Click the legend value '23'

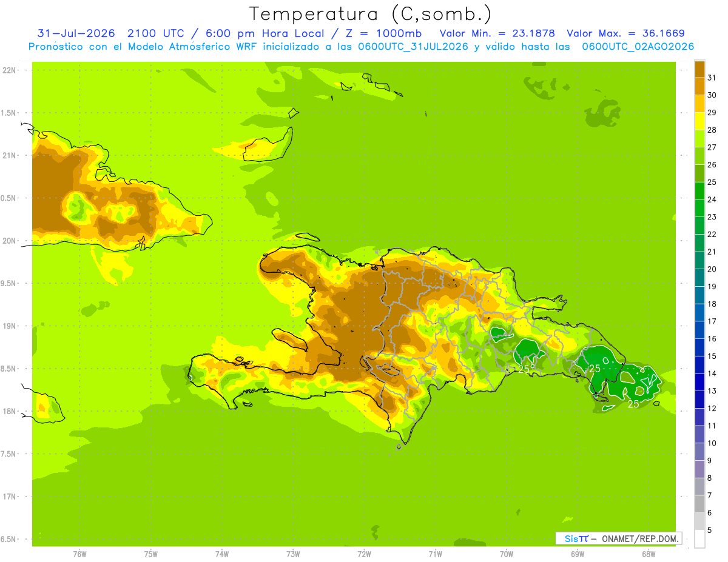712,217
